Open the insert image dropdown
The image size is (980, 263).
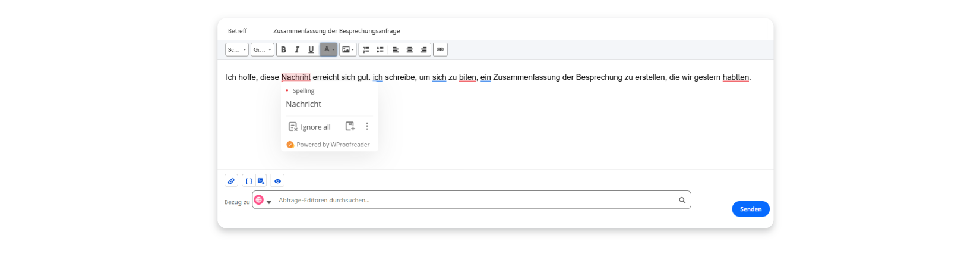click(x=348, y=50)
